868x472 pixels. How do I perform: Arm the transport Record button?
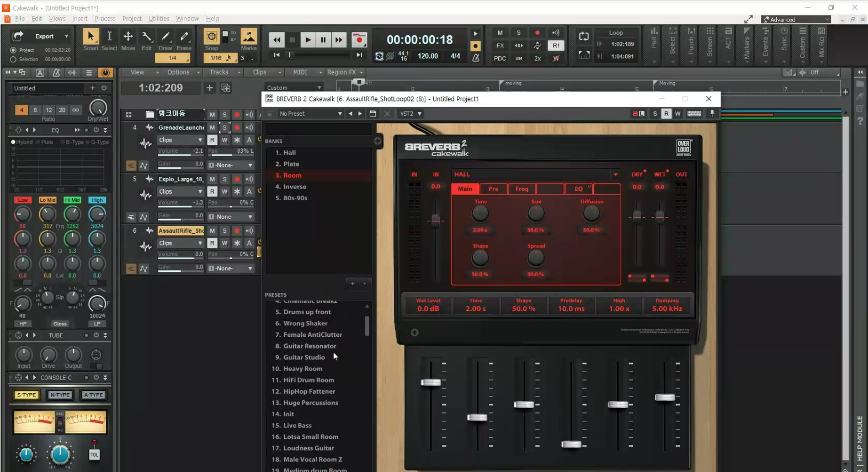[359, 40]
